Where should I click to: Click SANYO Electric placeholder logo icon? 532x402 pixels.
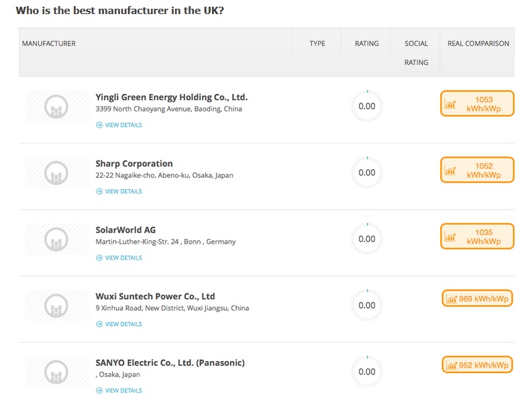[56, 372]
